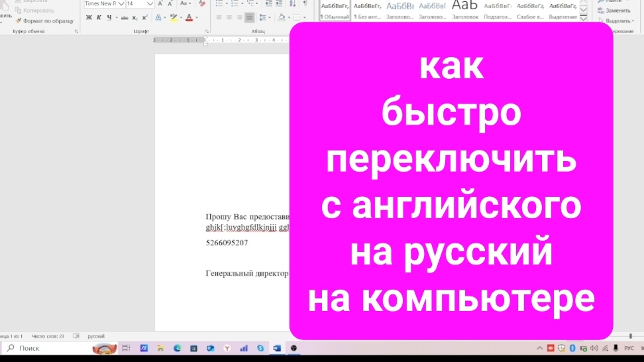644x362 pixels.
Task: Select Подзаголовок style
Action: [498, 11]
